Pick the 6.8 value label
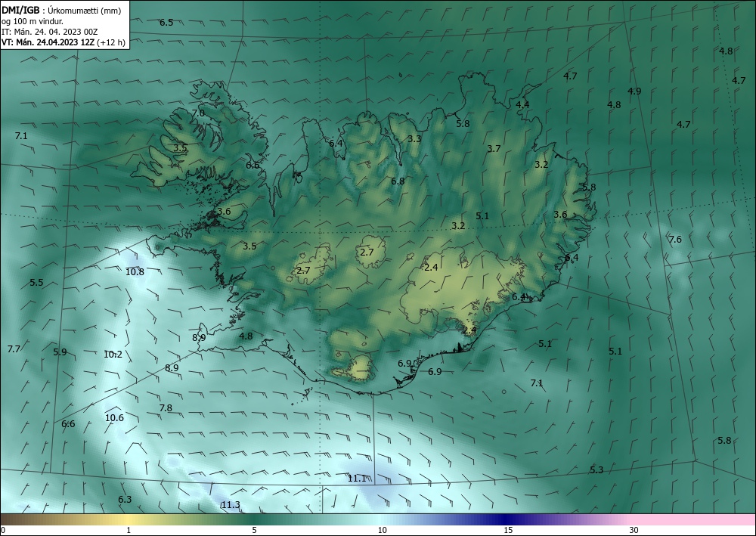Image resolution: width=756 pixels, height=536 pixels. point(398,181)
